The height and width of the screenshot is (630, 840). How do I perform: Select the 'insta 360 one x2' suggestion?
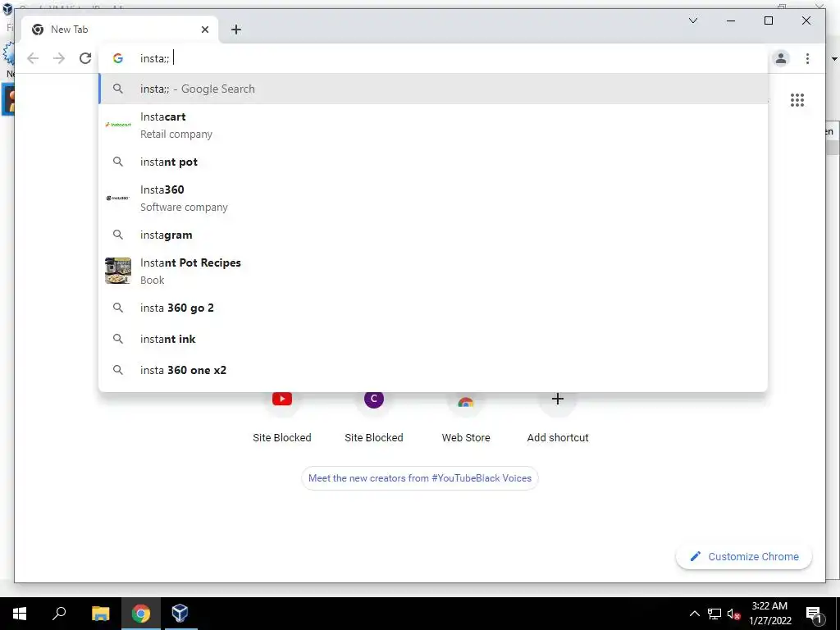pyautogui.click(x=433, y=370)
